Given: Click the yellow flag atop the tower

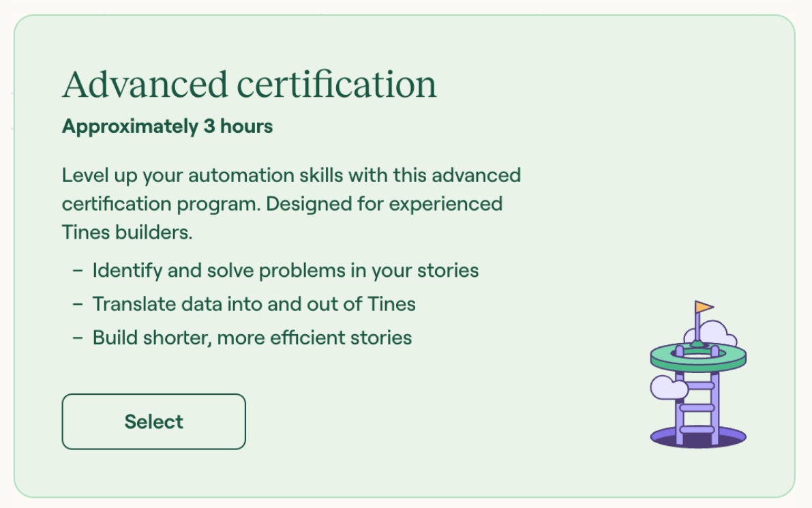Looking at the screenshot, I should (x=704, y=308).
